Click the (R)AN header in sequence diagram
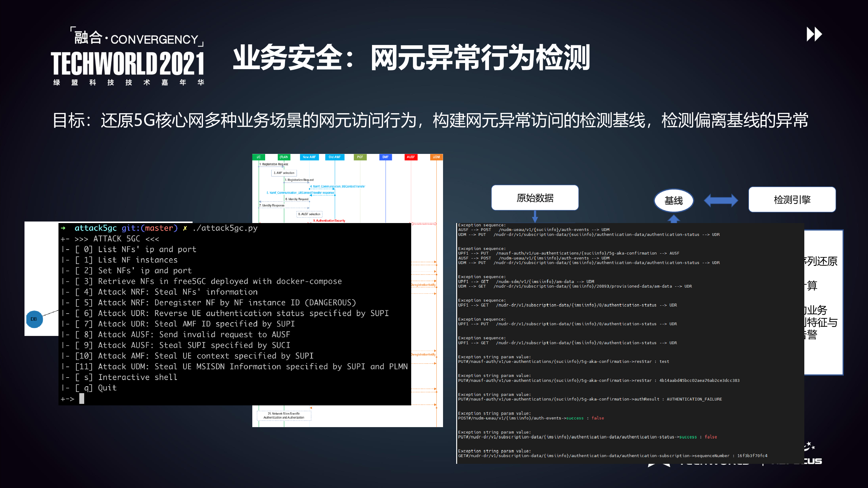This screenshot has width=868, height=488. [284, 157]
